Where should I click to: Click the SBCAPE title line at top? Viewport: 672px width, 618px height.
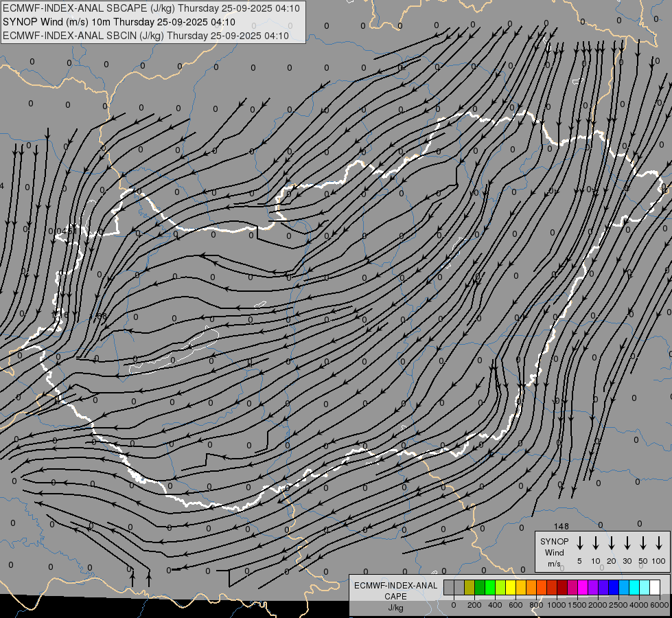152,8
